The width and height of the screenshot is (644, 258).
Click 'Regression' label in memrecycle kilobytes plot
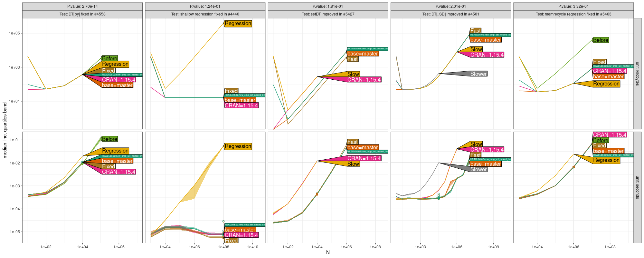(x=606, y=84)
